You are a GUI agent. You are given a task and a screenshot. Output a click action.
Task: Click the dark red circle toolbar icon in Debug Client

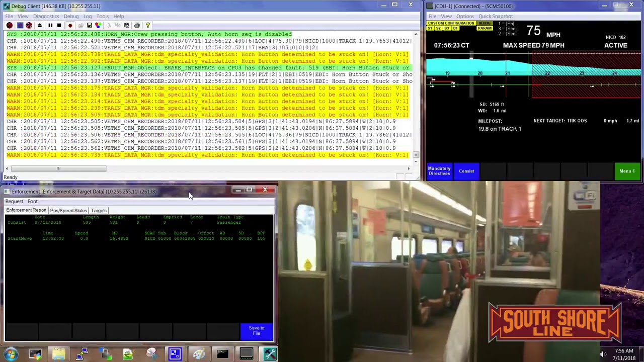coord(10,25)
